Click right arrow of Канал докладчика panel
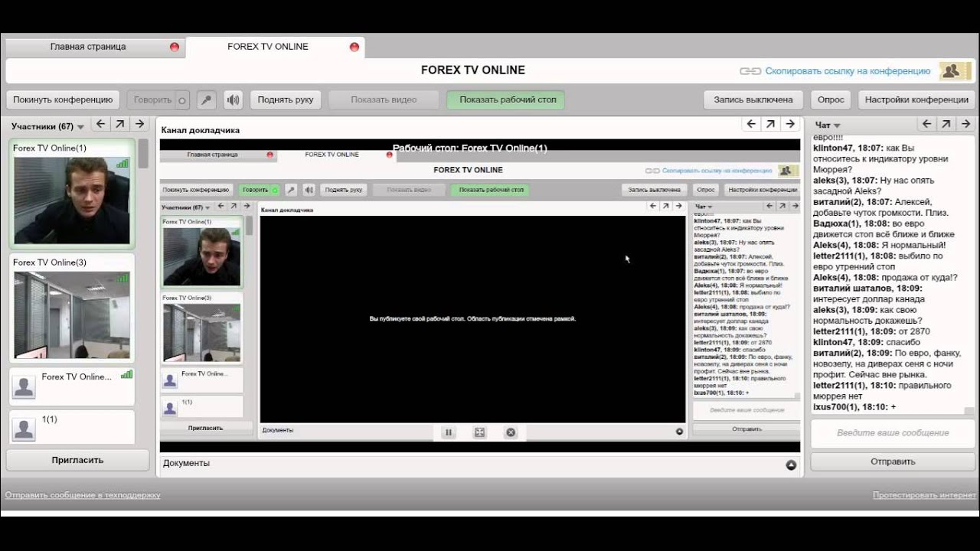 point(790,124)
